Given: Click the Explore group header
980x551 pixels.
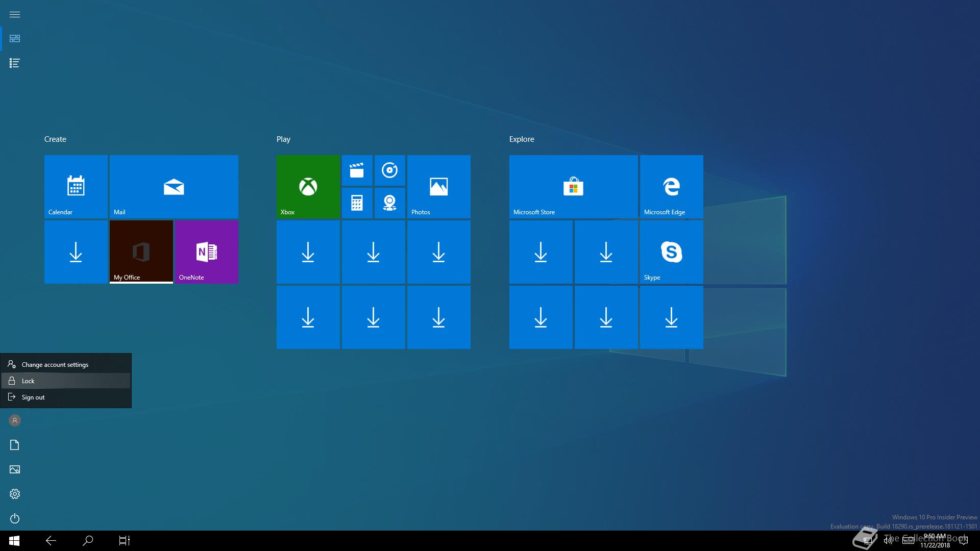Looking at the screenshot, I should click(522, 139).
